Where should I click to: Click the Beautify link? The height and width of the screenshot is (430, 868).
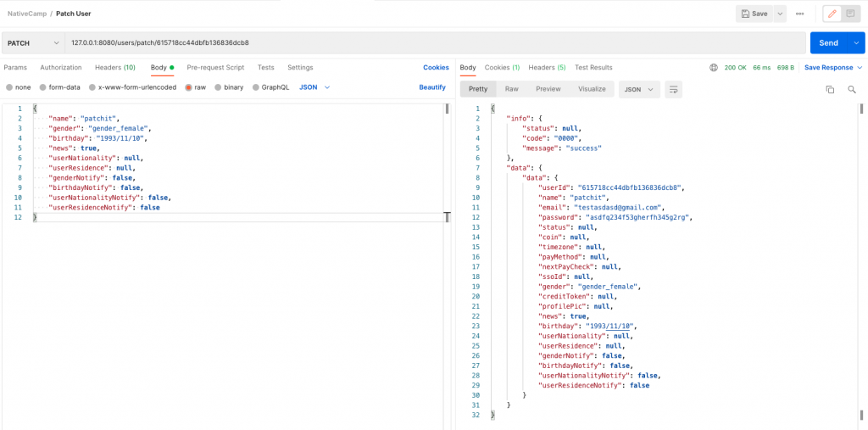click(432, 87)
